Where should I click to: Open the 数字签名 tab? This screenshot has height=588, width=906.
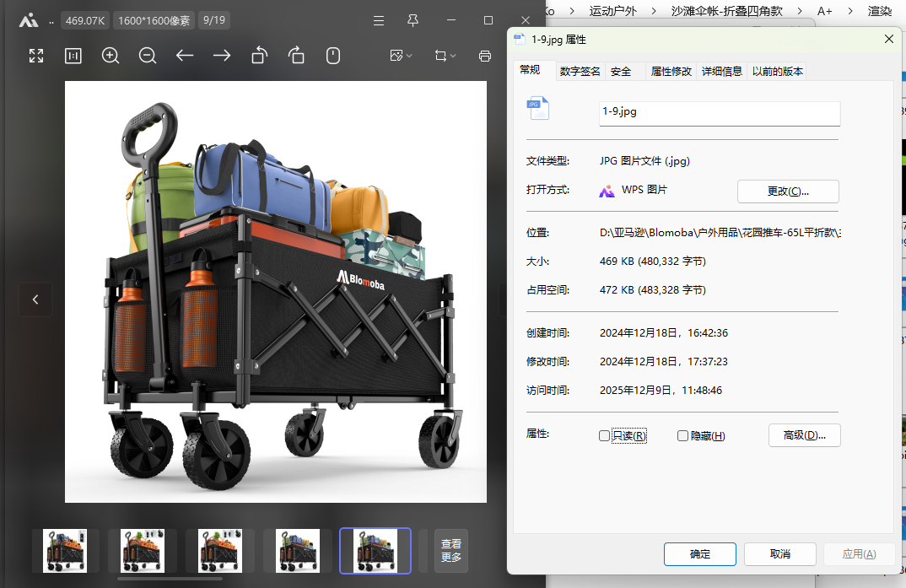(x=580, y=72)
